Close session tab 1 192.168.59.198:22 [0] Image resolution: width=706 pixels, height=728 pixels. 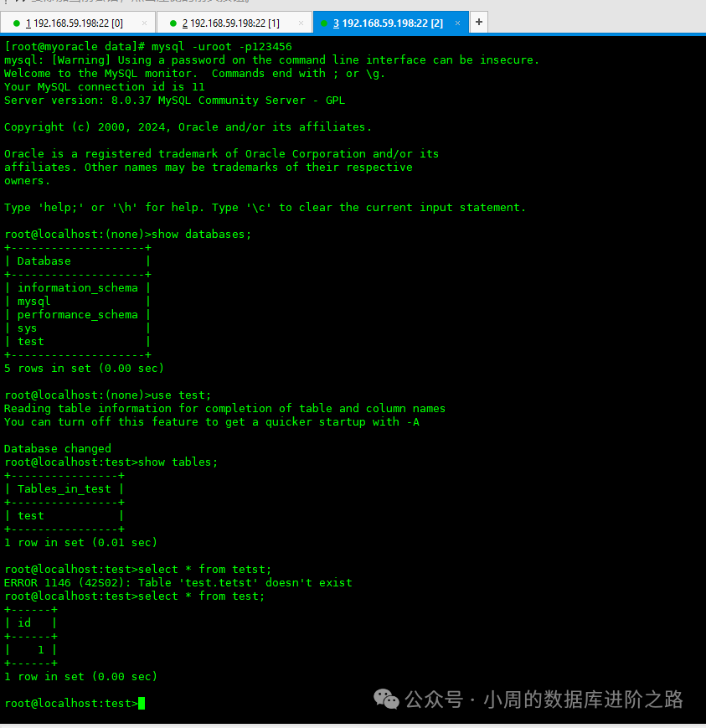144,23
